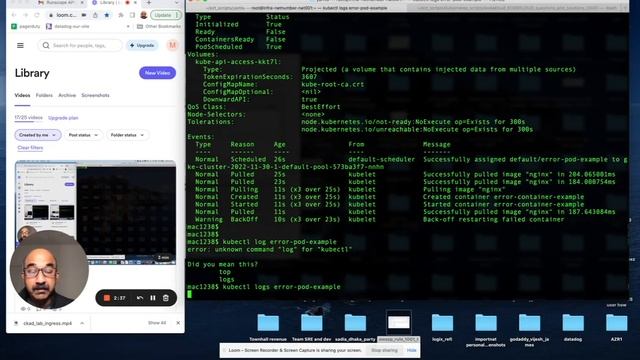This screenshot has height=360, width=640.
Task: Click the Upgrade plan link
Action: tap(63, 118)
